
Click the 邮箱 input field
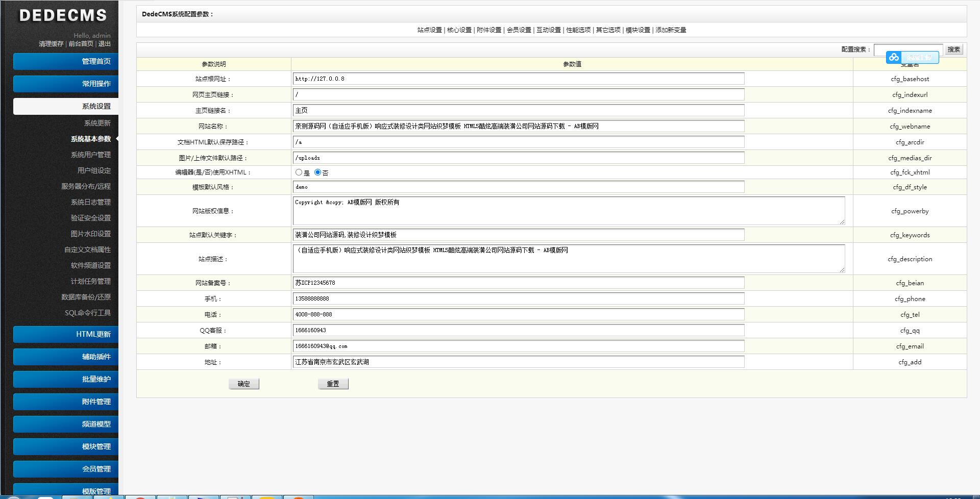[519, 346]
